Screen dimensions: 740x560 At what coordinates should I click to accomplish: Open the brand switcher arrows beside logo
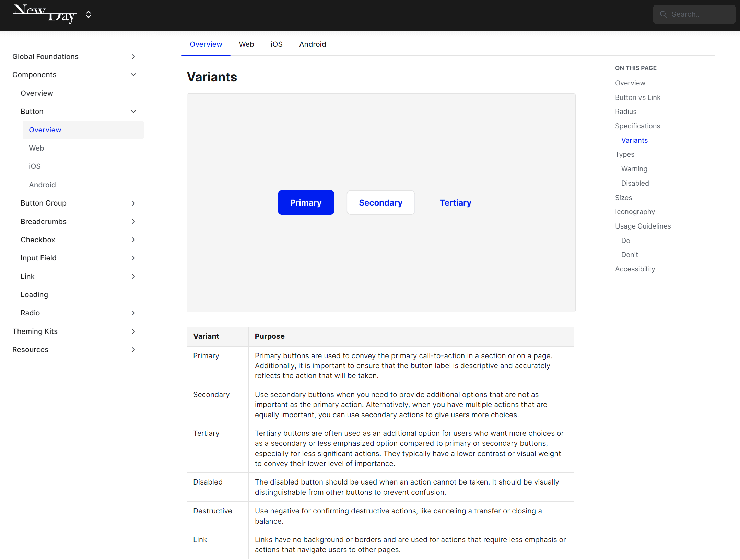[89, 14]
